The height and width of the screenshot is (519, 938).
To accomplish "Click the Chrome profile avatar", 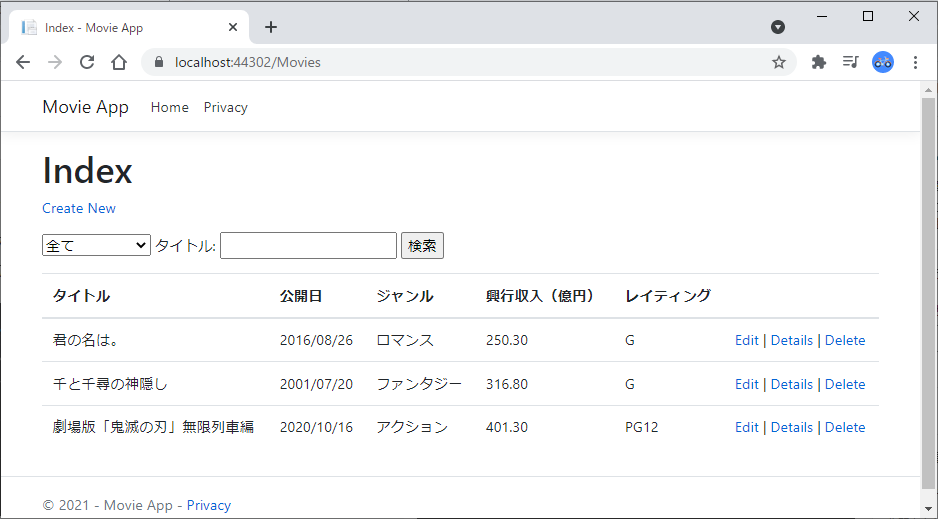I will point(883,62).
